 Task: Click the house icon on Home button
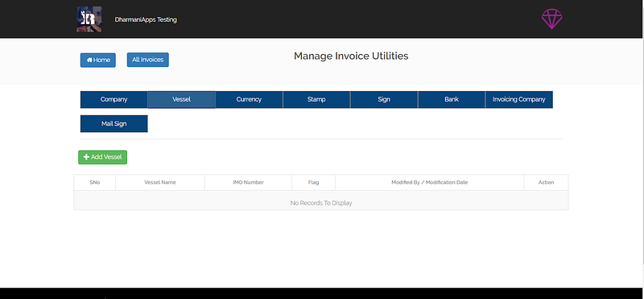click(89, 60)
